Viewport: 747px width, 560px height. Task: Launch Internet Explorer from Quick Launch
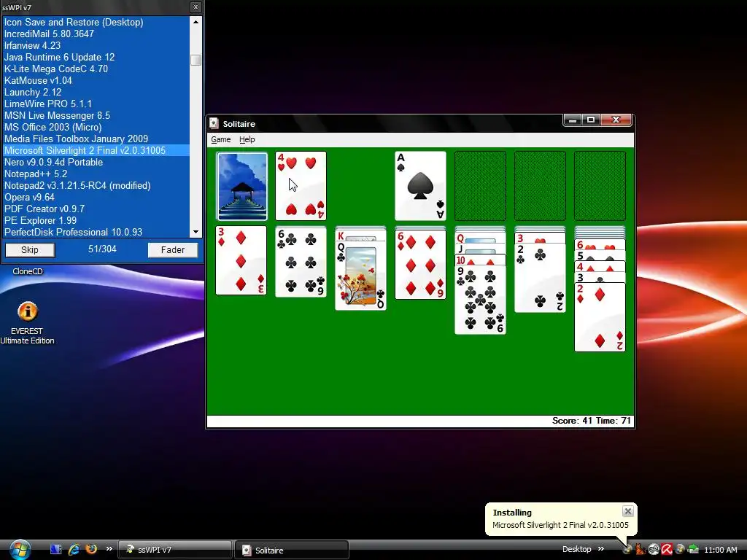tap(74, 550)
